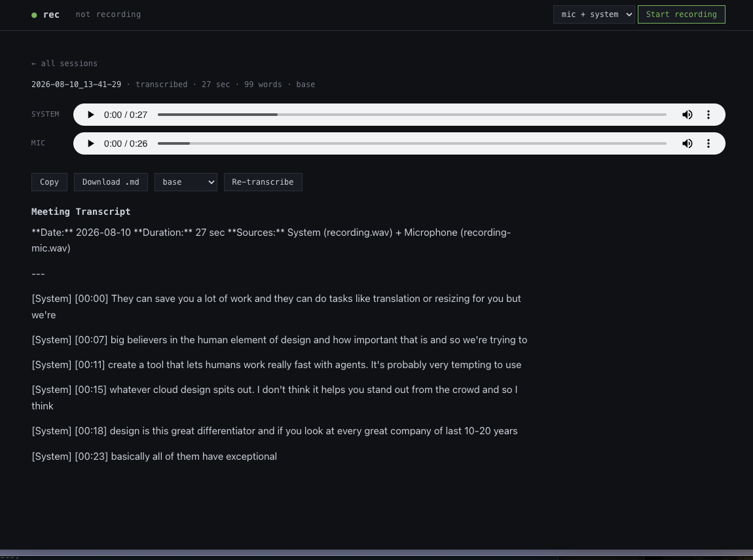Click the [00:00] transcript line

pos(276,307)
